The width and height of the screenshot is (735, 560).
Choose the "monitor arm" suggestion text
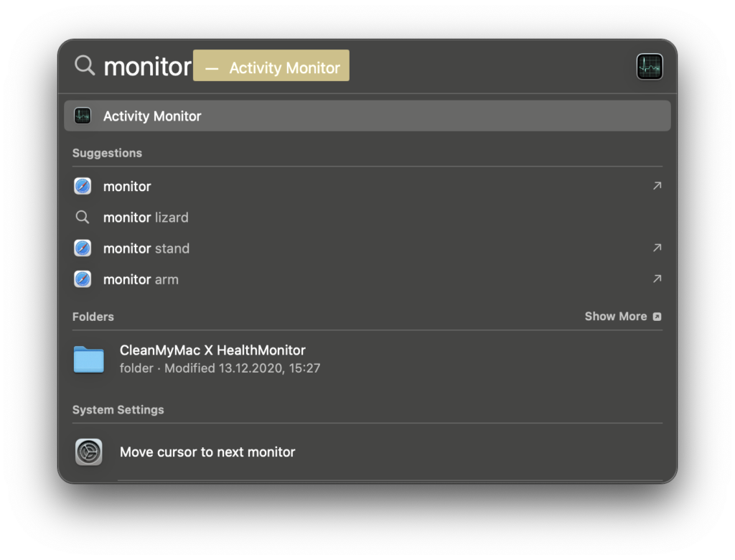coord(141,279)
